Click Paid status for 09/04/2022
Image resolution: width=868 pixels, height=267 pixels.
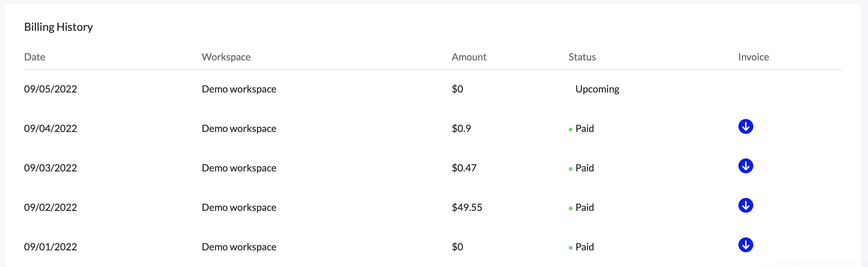coord(584,128)
